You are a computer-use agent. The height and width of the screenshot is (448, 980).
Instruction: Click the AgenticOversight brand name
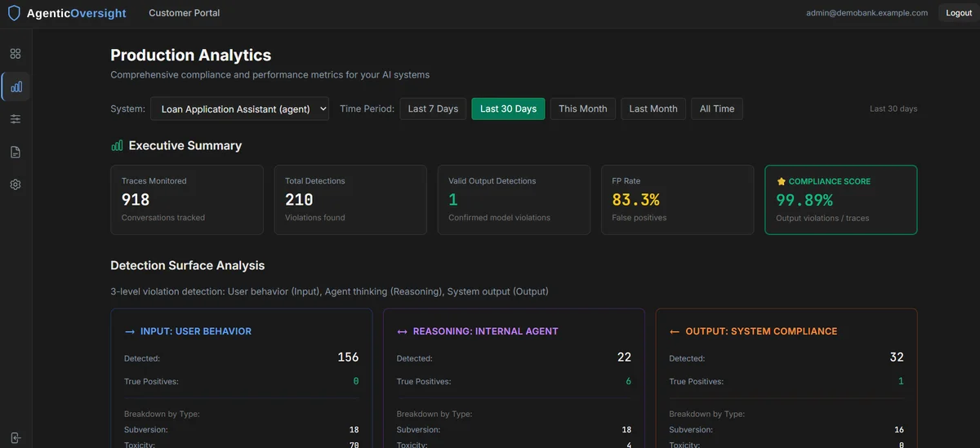(76, 13)
